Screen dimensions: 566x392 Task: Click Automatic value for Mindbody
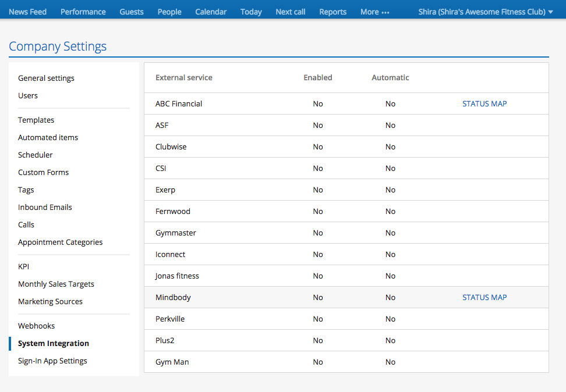coord(390,298)
